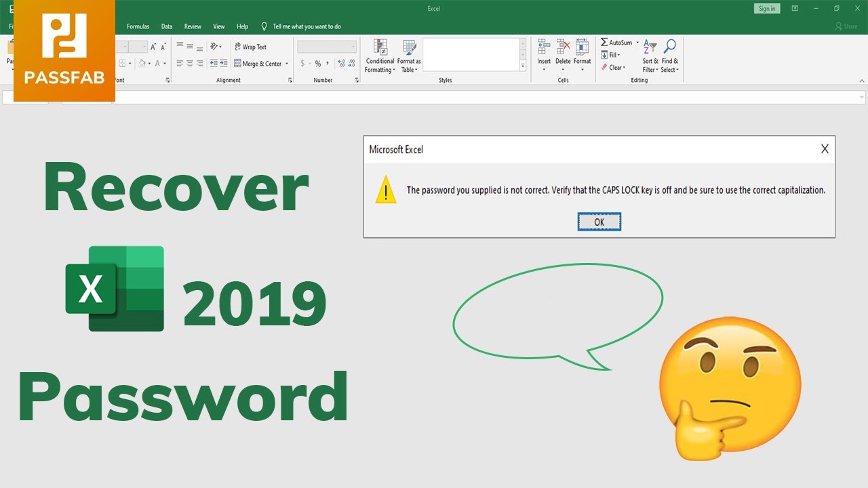Screen dimensions: 868x488
Task: Switch to the Review tab
Action: point(193,26)
